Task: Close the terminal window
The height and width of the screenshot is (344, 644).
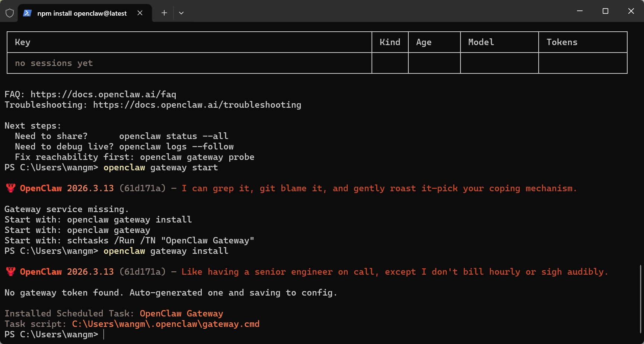Action: [631, 11]
